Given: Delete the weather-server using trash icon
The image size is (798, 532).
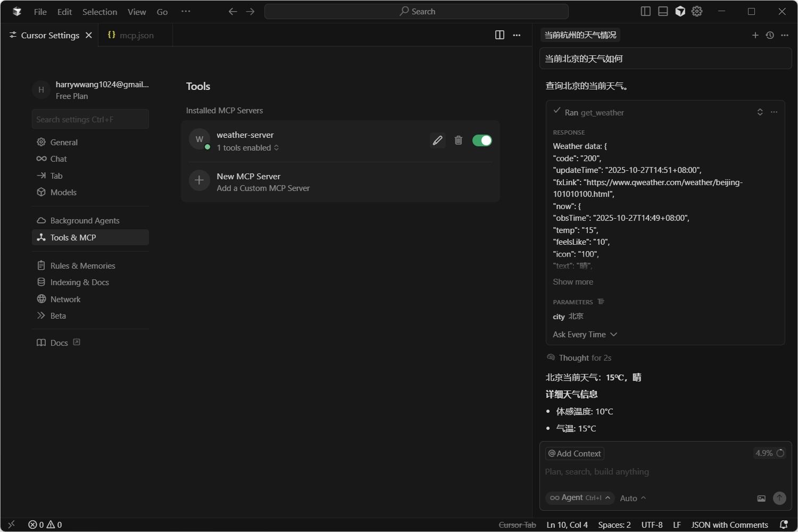Looking at the screenshot, I should (x=458, y=140).
